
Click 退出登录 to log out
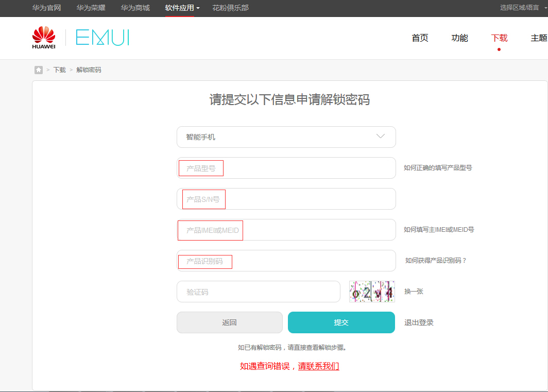pyautogui.click(x=419, y=322)
